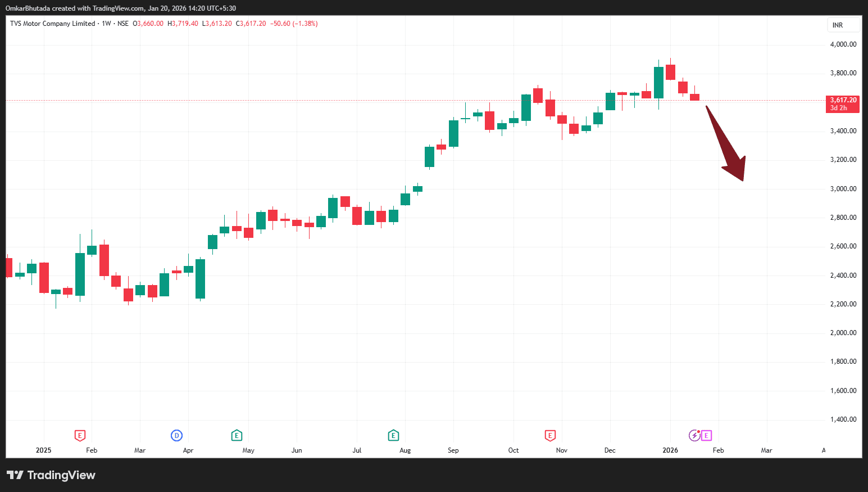Screen dimensions: 868x492
Task: Click the 2,400.00 price axis label
Action: [843, 276]
